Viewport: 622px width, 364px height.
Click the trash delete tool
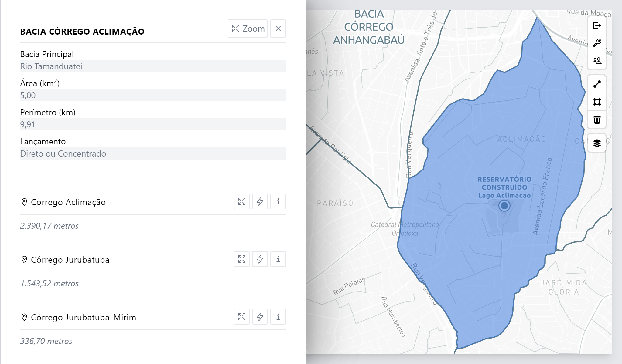597,120
